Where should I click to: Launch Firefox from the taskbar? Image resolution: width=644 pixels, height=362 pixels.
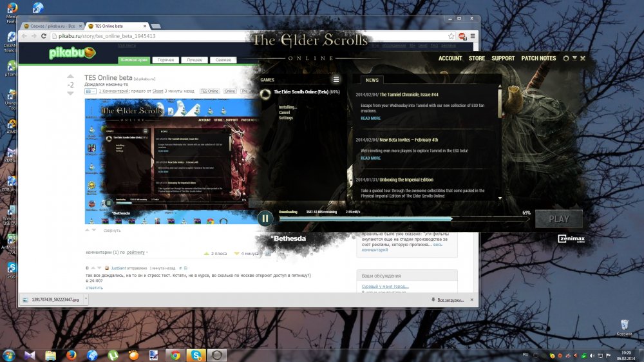[71, 356]
